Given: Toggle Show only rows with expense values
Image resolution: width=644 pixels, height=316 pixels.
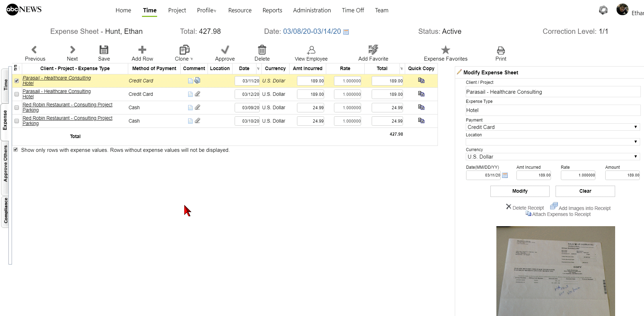Looking at the screenshot, I should (16, 150).
